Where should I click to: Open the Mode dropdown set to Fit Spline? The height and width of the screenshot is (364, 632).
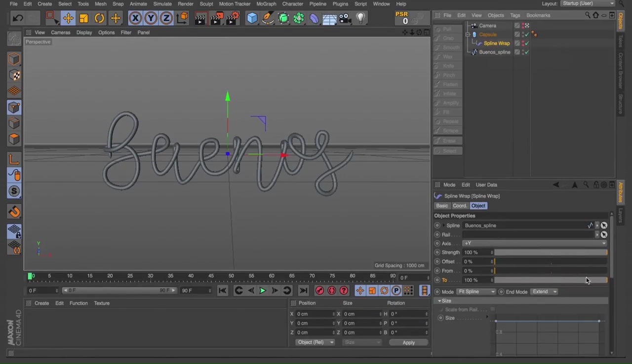coord(476,291)
